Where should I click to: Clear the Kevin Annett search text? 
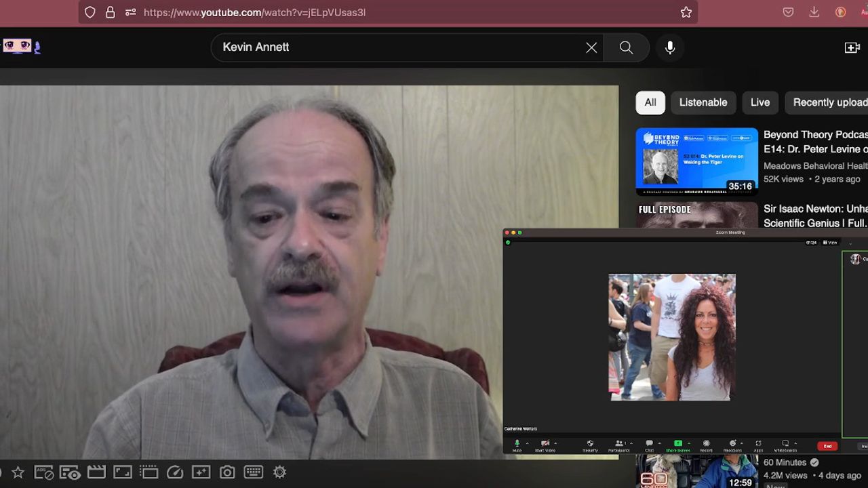(x=591, y=47)
